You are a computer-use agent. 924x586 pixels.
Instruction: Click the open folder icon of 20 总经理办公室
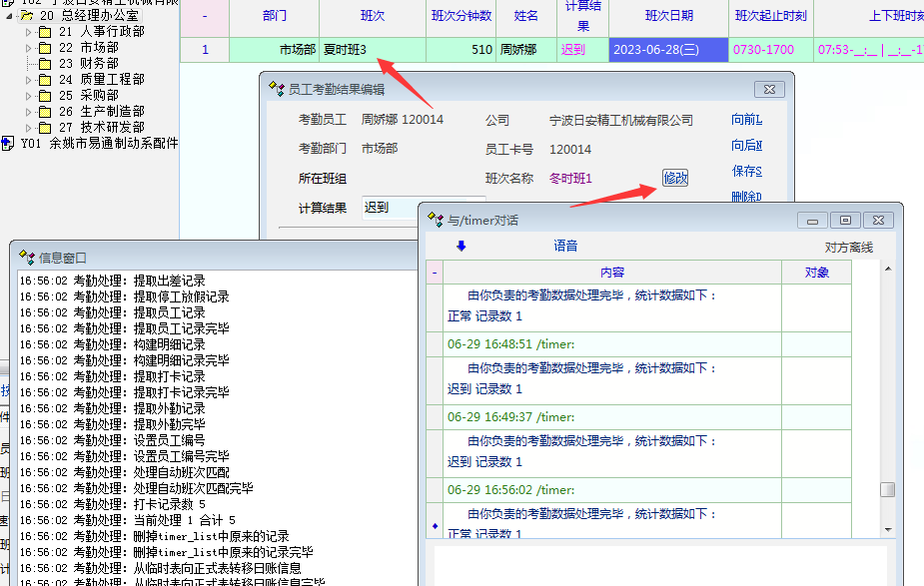click(27, 16)
